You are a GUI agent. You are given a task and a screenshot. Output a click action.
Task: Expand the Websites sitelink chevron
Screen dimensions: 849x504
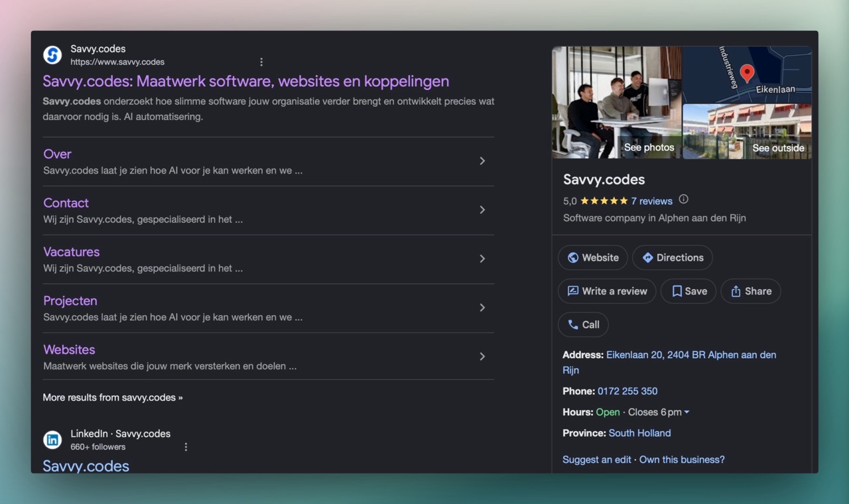point(482,357)
